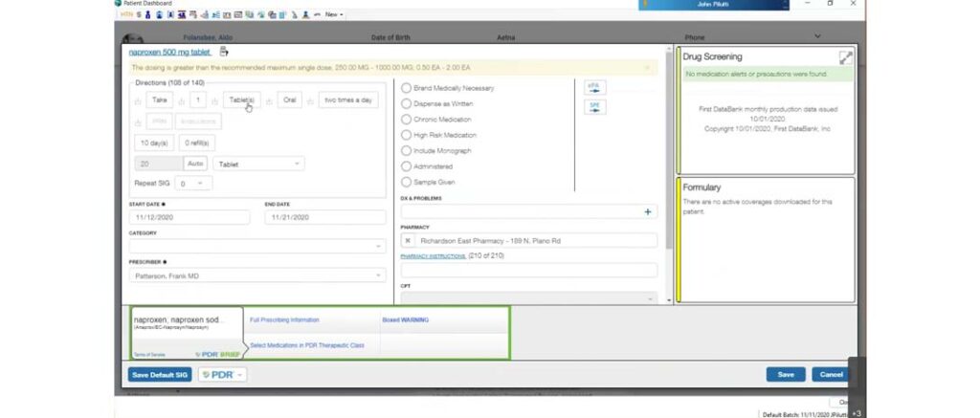The image size is (980, 418).
Task: Click the pin icon before the Take field
Action: tap(138, 101)
